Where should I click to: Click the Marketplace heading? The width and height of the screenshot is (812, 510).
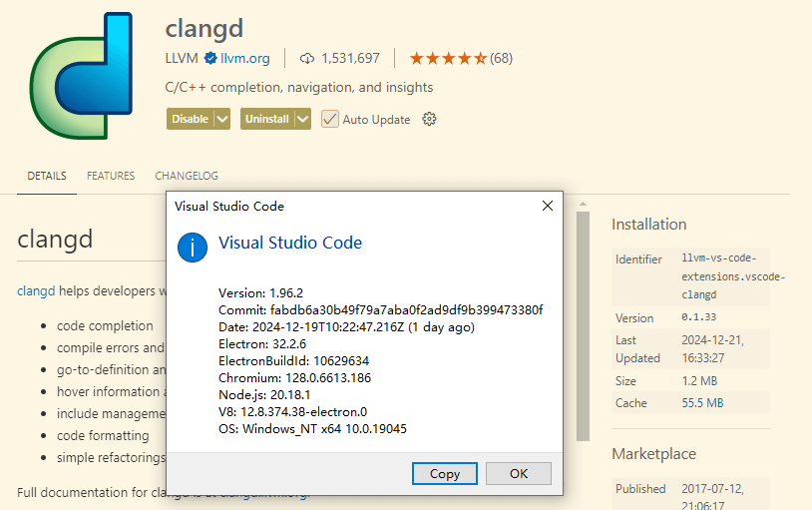pyautogui.click(x=653, y=454)
